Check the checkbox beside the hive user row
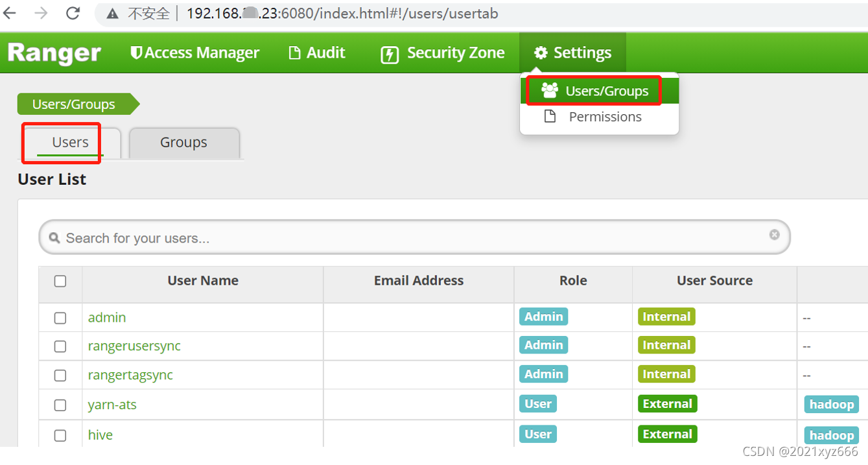 pyautogui.click(x=60, y=434)
